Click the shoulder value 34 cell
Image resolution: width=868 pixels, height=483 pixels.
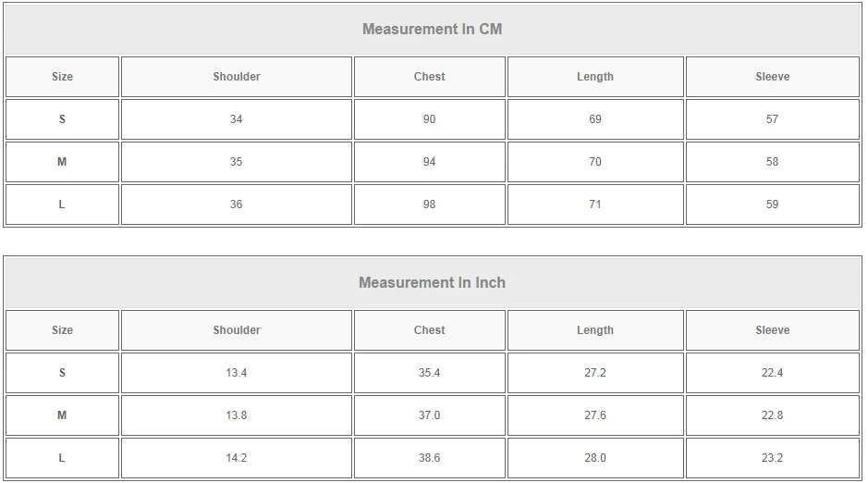coord(237,119)
